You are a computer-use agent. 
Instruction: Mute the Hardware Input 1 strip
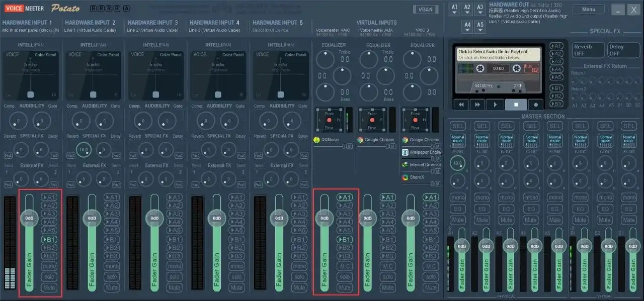[48, 287]
